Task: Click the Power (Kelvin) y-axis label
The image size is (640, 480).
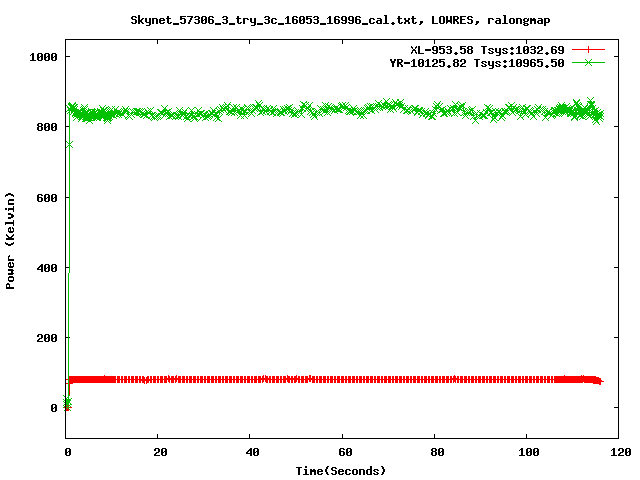Action: click(10, 241)
